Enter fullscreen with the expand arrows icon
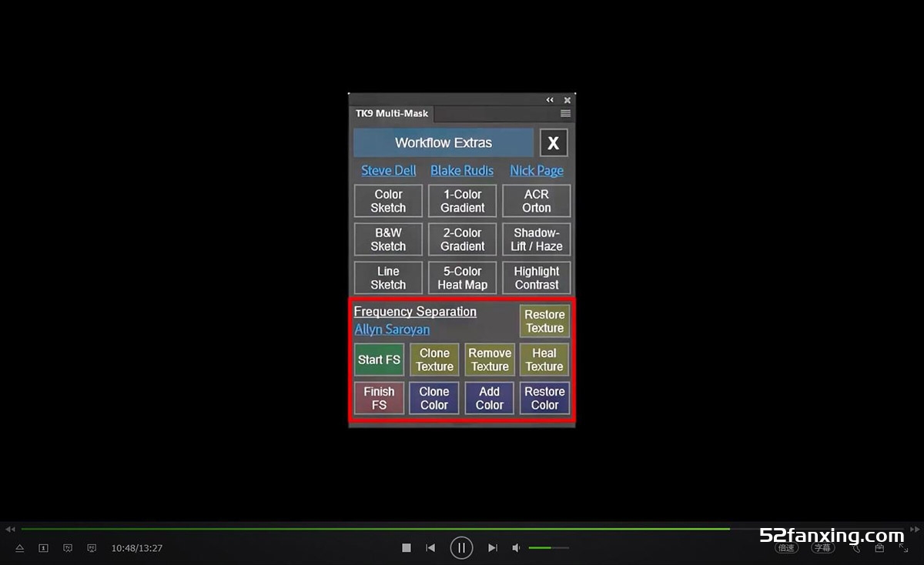Screen dimensions: 924x565 click(903, 548)
